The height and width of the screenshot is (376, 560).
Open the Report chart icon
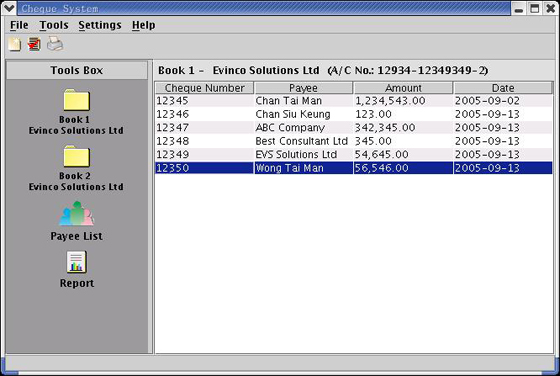pos(76,262)
